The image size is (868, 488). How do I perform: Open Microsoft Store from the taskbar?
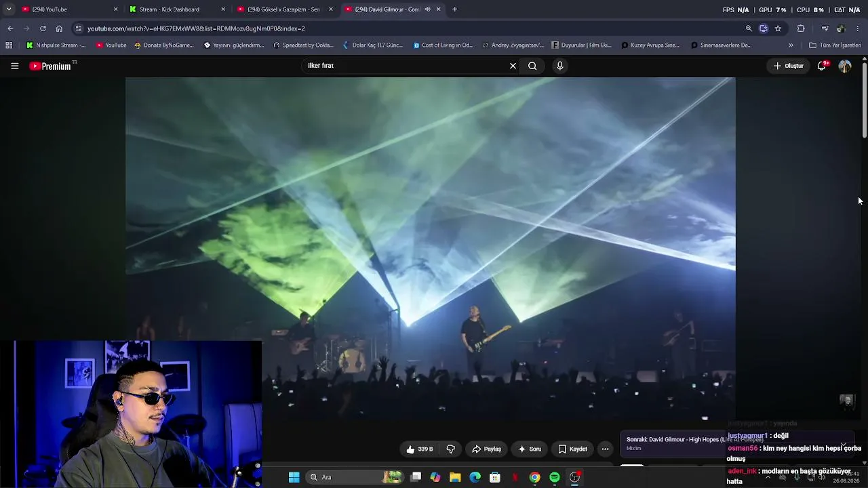495,477
